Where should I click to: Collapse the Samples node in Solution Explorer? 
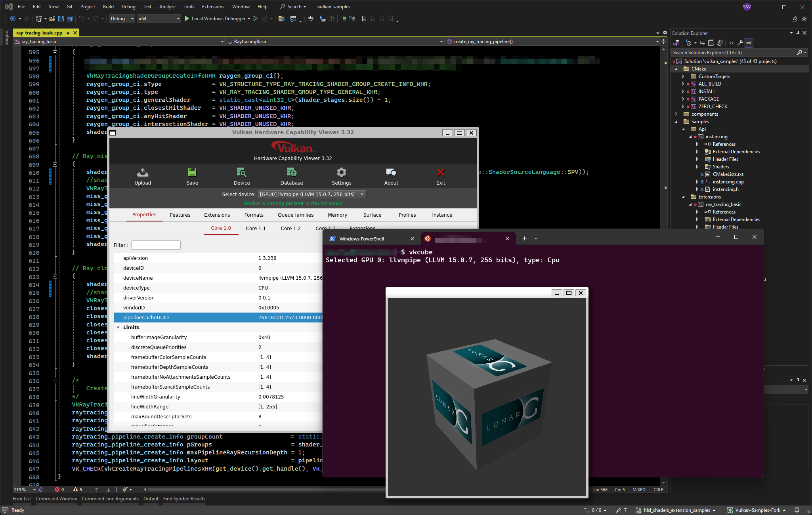676,122
